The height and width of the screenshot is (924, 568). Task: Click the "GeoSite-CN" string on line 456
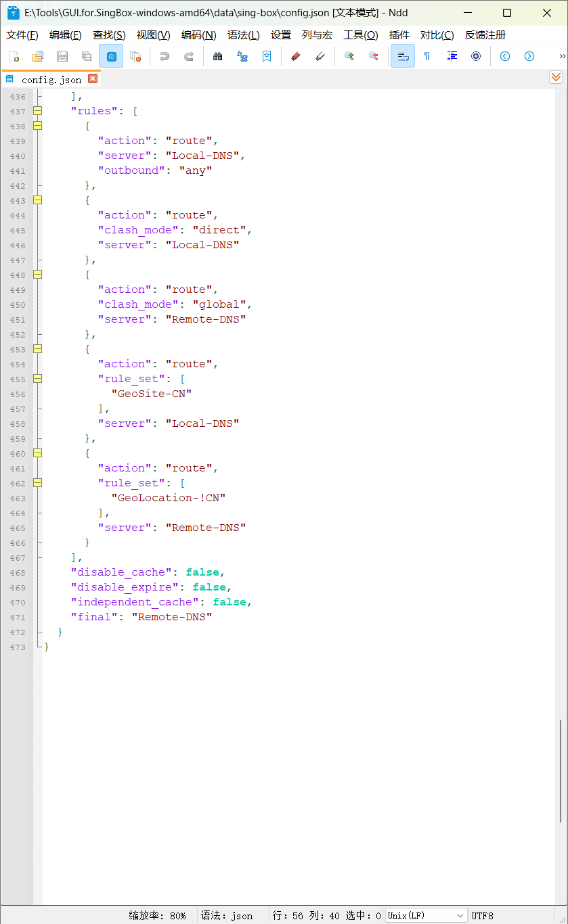[x=152, y=394]
